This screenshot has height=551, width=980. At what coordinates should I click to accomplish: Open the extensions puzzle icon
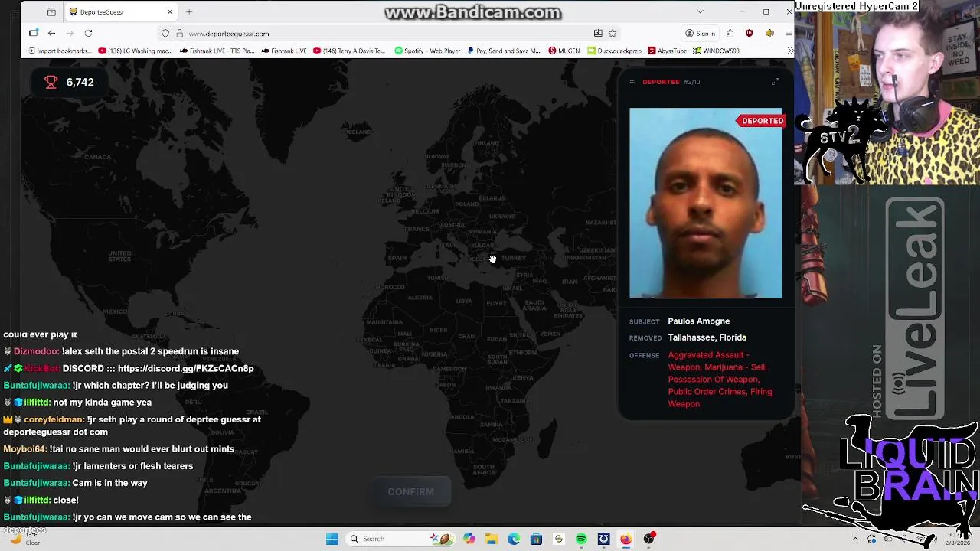coord(730,34)
